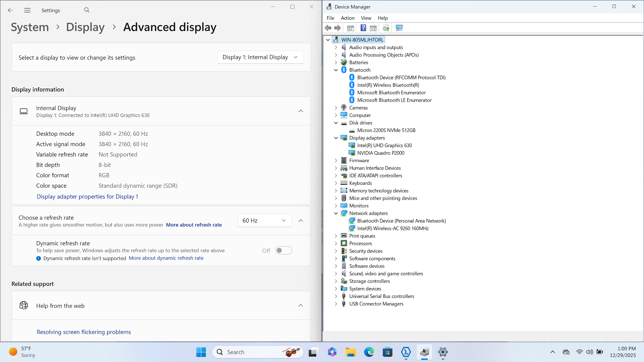Open Display adapter properties for Display 1
This screenshot has width=644, height=362.
(x=87, y=196)
